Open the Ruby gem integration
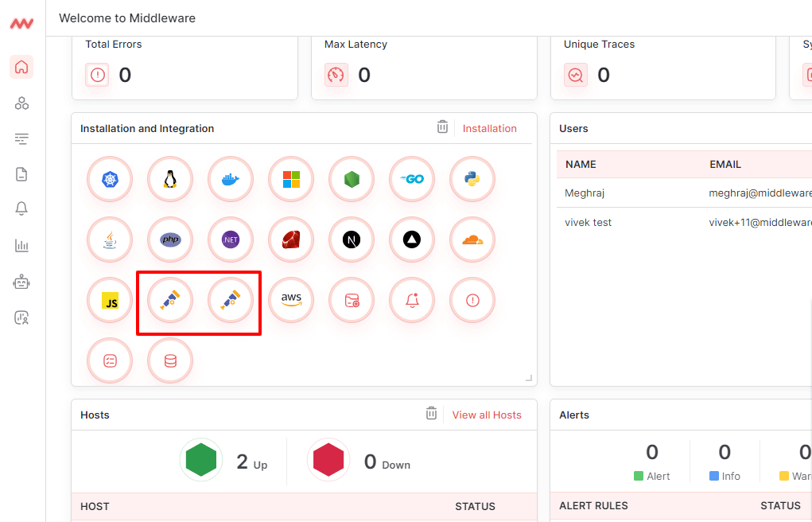This screenshot has height=522, width=812. tap(291, 240)
